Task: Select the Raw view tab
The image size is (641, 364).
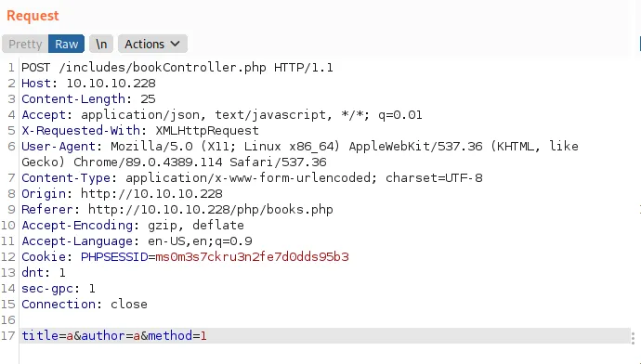Action: 66,45
